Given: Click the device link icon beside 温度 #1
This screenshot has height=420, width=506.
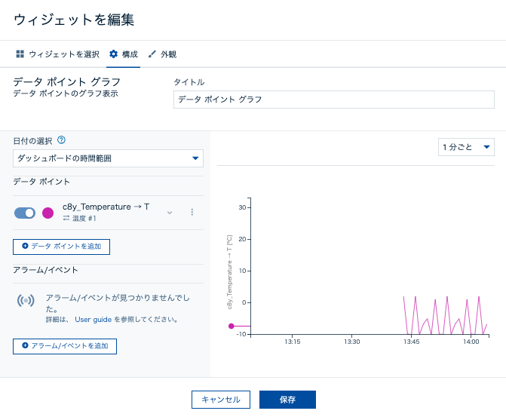Looking at the screenshot, I should click(x=66, y=219).
